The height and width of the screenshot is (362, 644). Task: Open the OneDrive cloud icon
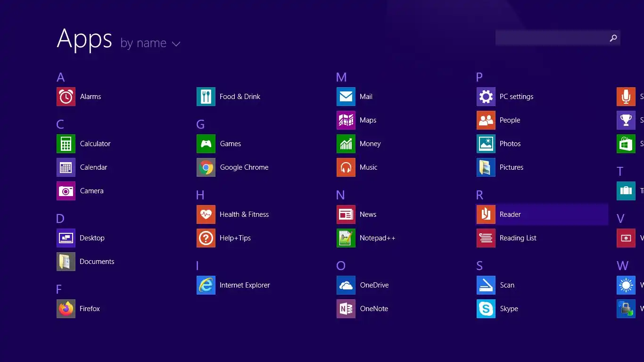coord(346,285)
